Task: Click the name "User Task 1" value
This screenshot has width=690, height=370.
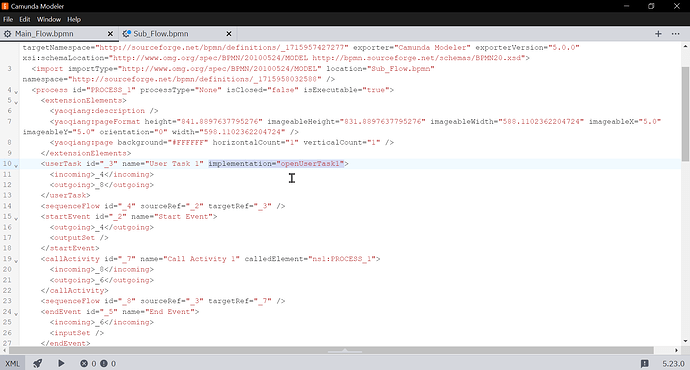Action: coord(174,164)
